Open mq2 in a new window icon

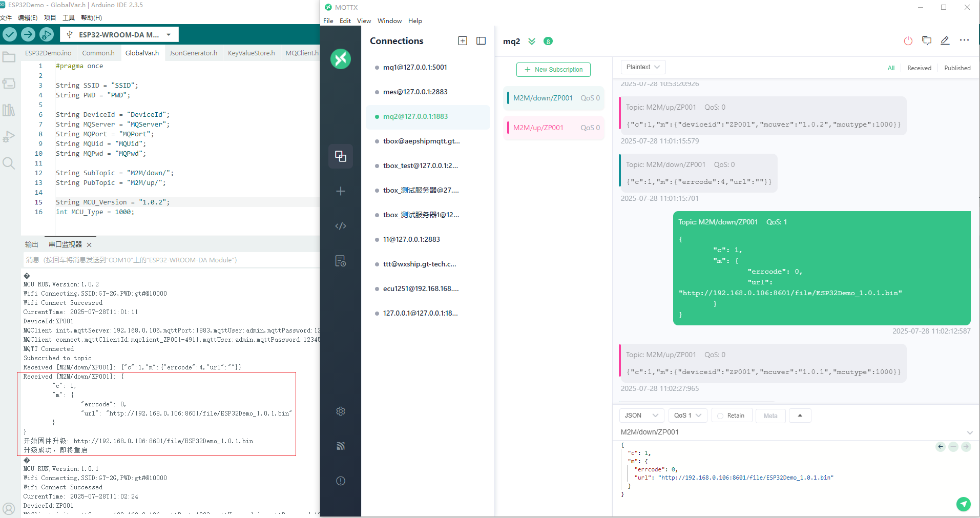tap(927, 40)
